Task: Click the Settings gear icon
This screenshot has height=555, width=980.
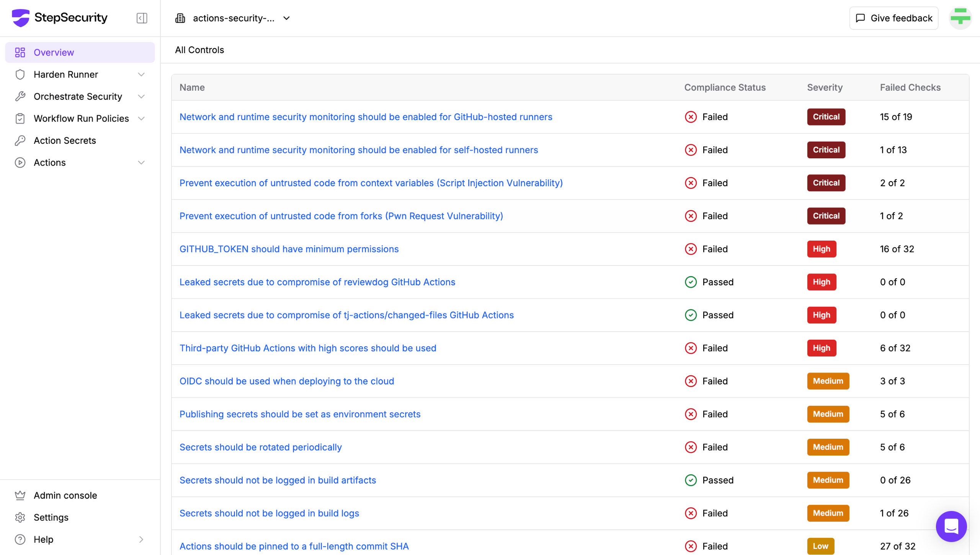Action: tap(20, 517)
